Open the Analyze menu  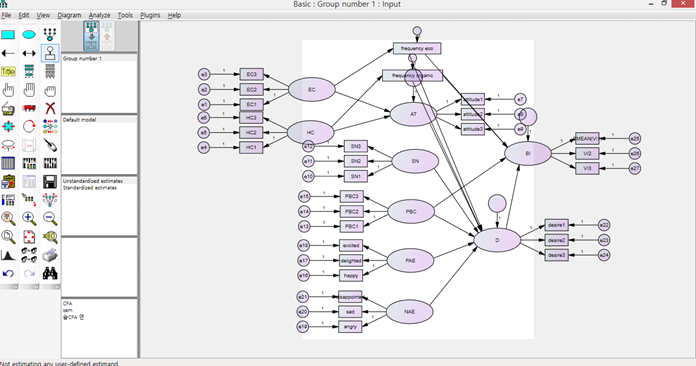click(99, 15)
